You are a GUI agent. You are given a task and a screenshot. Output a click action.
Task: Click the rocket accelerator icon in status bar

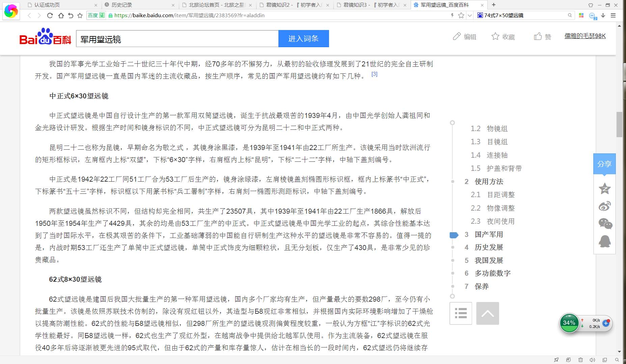[556, 360]
